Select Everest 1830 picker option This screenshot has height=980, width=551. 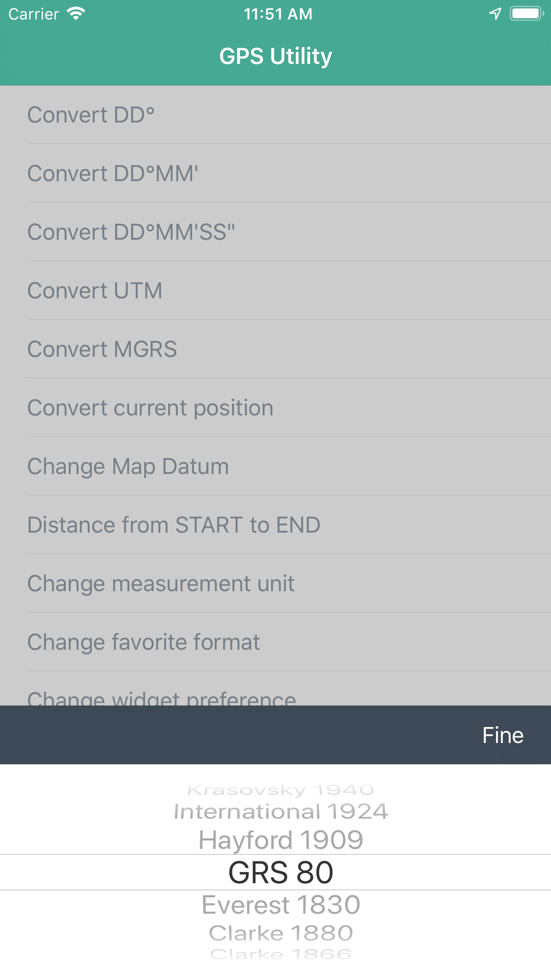coord(280,905)
